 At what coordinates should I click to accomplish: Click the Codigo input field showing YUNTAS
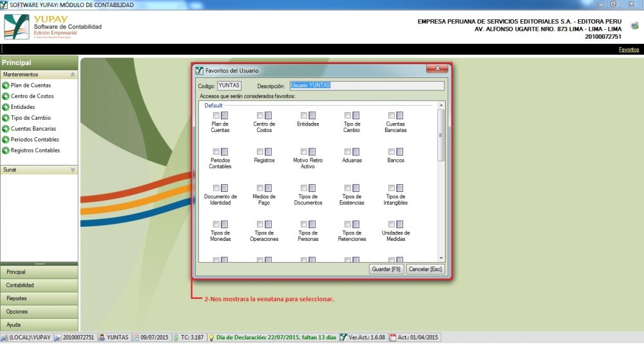tap(229, 86)
